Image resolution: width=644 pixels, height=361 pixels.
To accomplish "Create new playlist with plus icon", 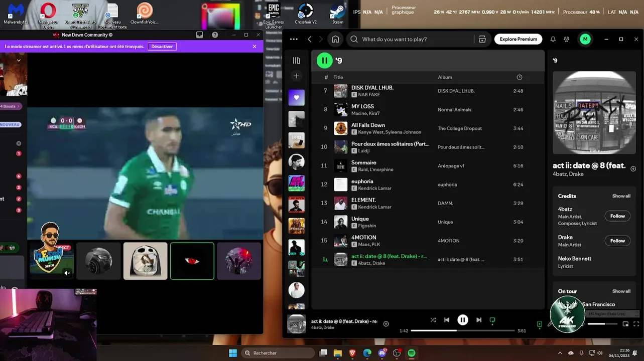I will pyautogui.click(x=296, y=76).
